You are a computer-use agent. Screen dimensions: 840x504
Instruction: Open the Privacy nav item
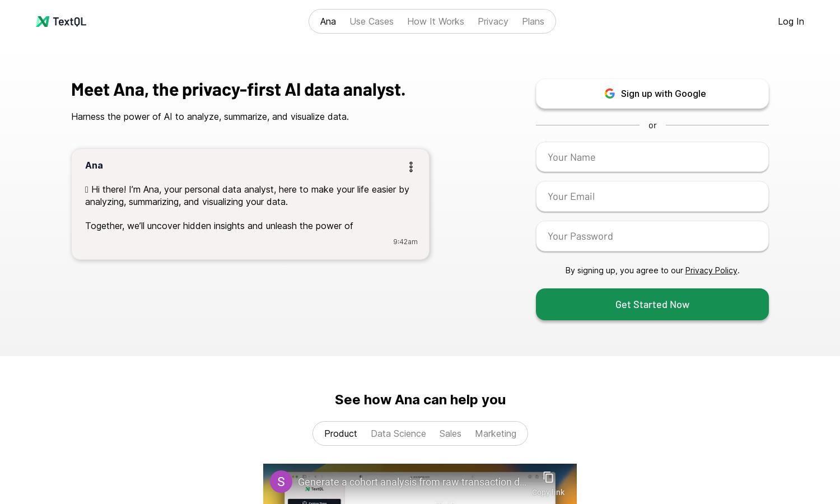(x=493, y=21)
